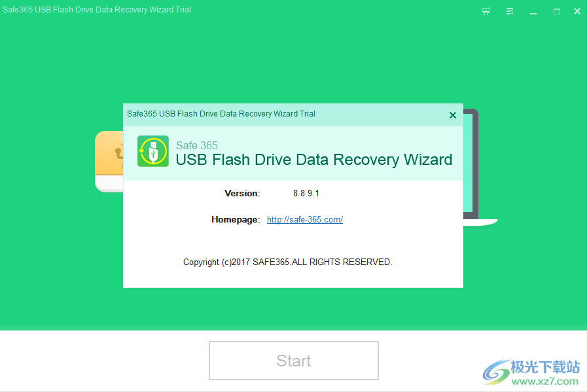Screen dimensions: 587x392
Task: Minimize the application window
Action: pos(533,11)
